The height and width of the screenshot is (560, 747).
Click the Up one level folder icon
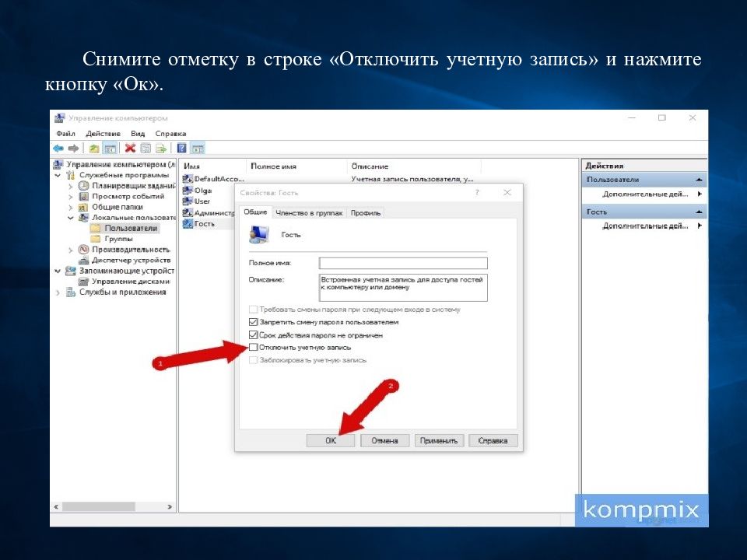[94, 149]
